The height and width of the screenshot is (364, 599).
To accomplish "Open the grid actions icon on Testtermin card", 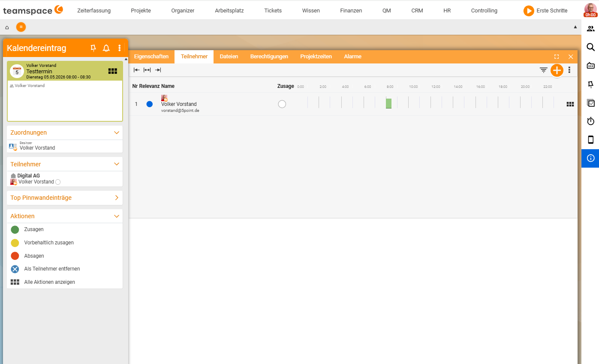I will (112, 71).
